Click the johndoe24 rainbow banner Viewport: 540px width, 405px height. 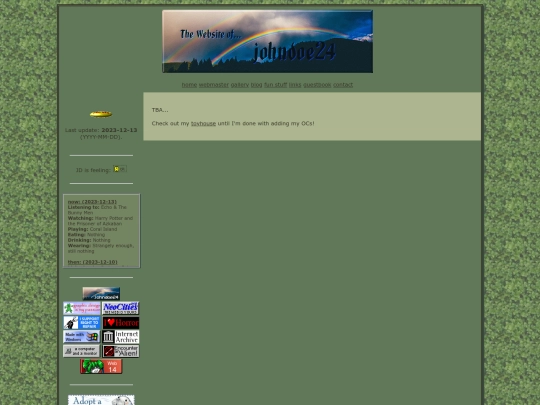coord(268,41)
